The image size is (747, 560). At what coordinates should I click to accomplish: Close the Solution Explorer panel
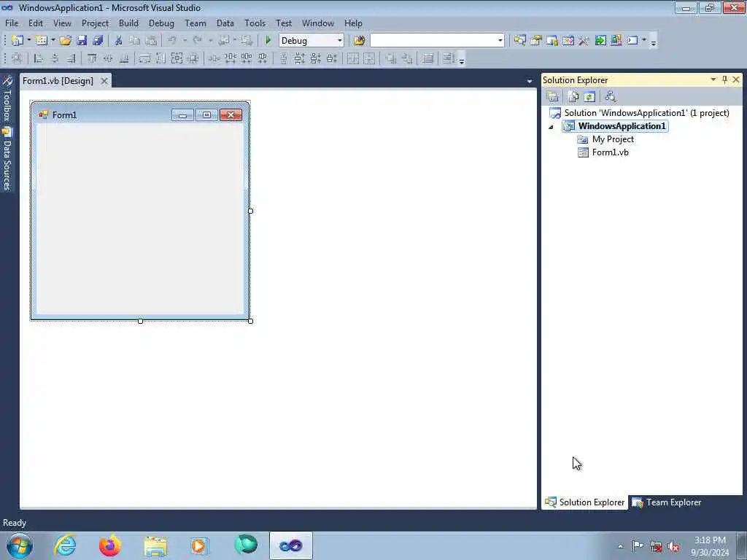(x=736, y=79)
